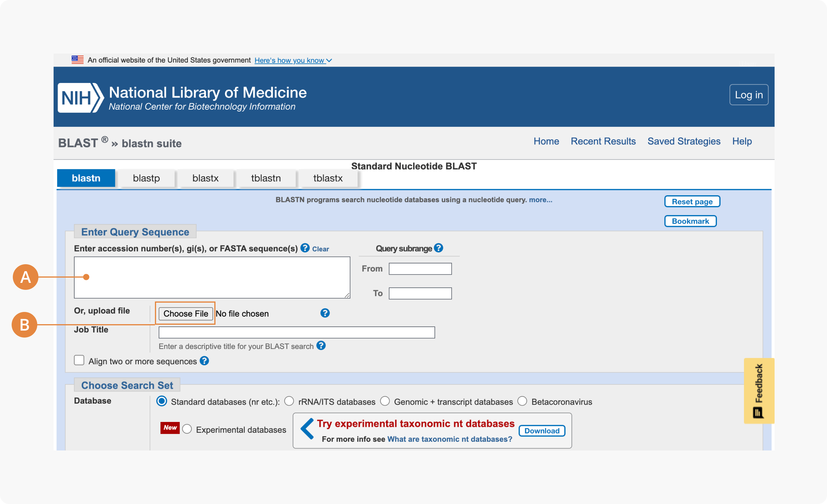
Task: Select rRNA/ITS databases radio button
Action: 289,401
